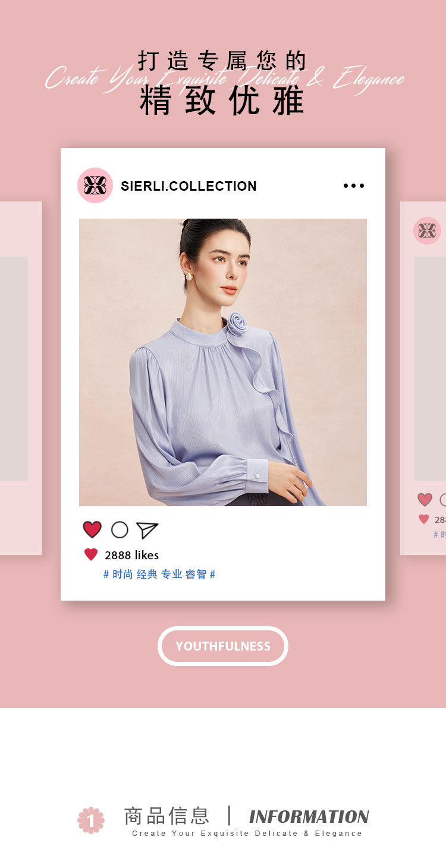Click the pink flower number 1 badge

[91, 820]
